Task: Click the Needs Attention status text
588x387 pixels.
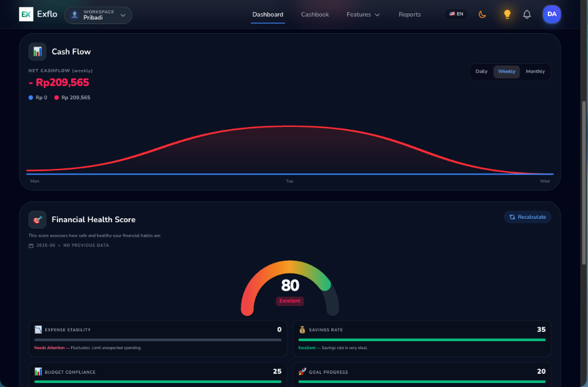Action: [49, 348]
